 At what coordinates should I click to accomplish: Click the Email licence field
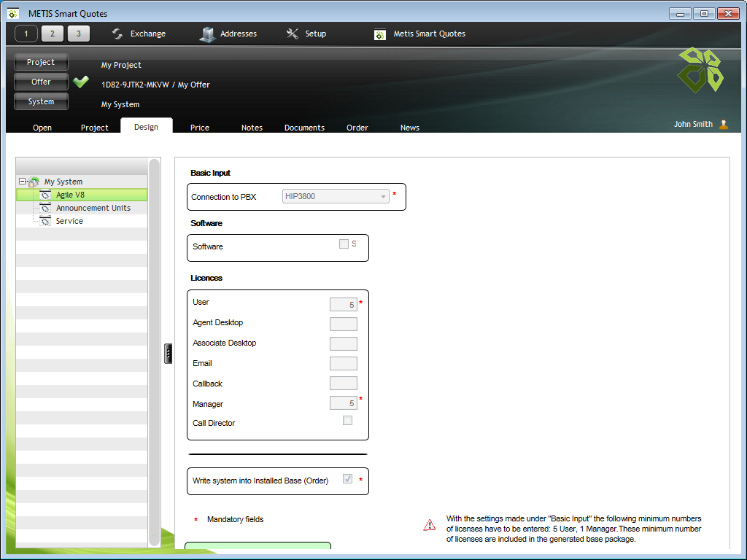point(344,363)
